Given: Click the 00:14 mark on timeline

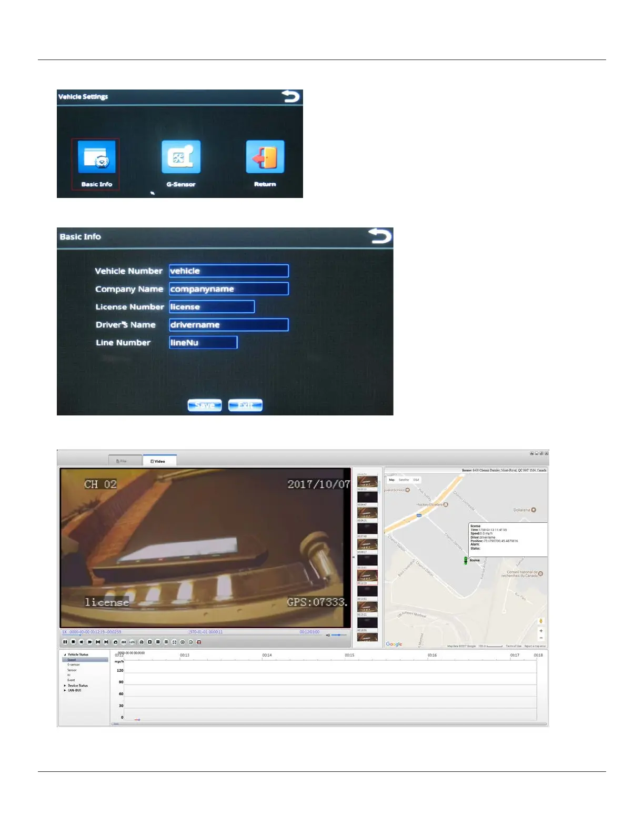Looking at the screenshot, I should (267, 655).
